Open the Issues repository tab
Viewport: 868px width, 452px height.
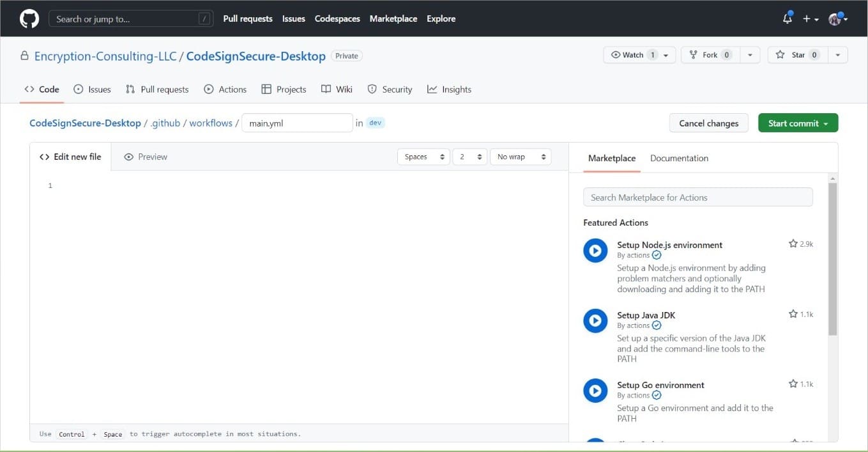coord(92,90)
